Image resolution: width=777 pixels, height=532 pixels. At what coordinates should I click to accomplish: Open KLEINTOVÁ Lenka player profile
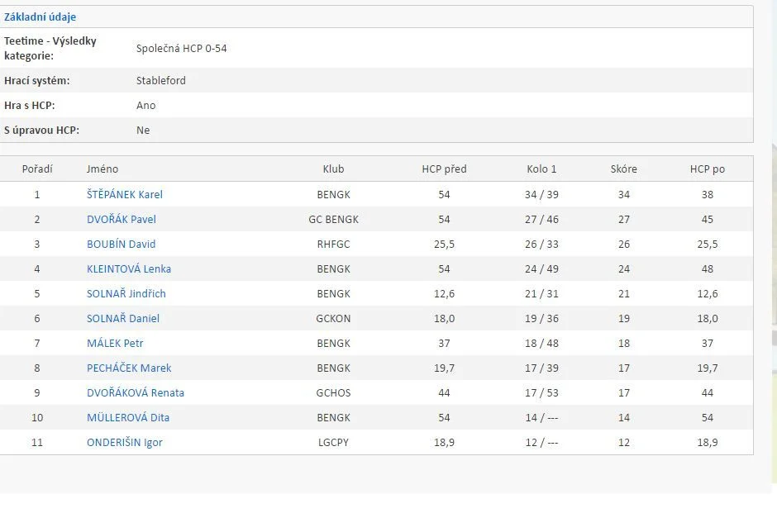click(129, 268)
